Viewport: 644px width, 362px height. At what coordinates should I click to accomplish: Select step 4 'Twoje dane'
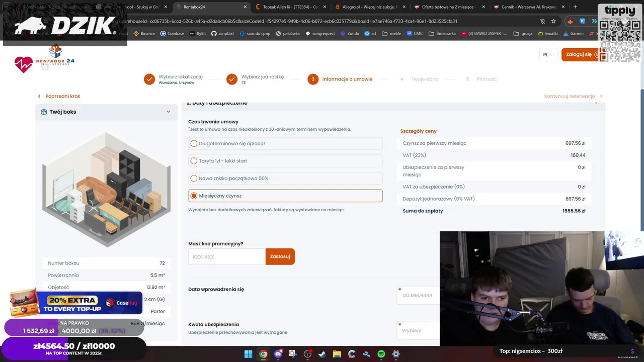(419, 79)
